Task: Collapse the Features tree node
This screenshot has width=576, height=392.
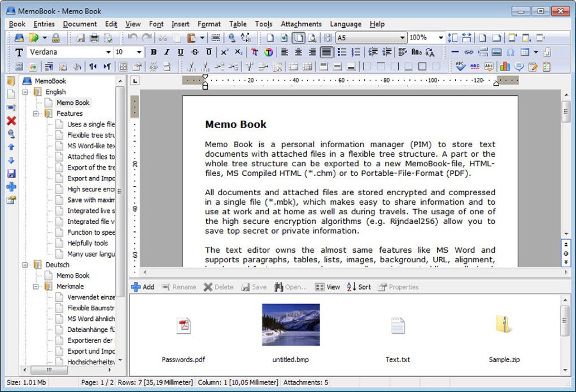Action: coord(36,113)
